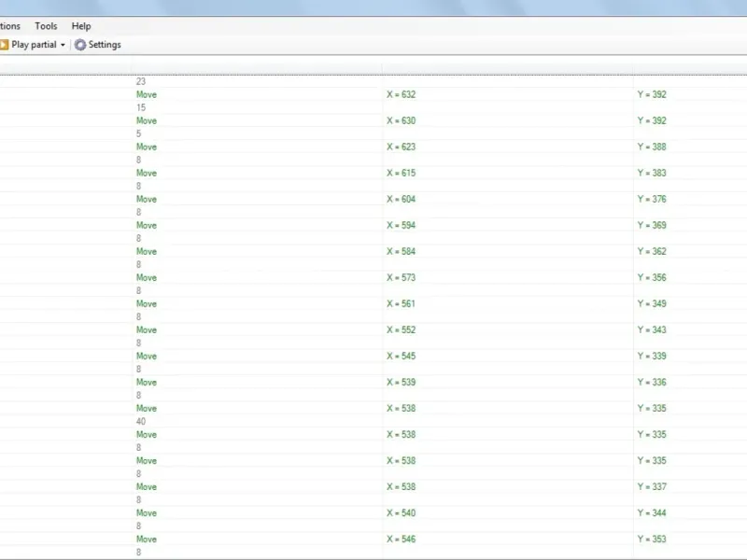Click the X = 632 cell
Viewport: 747px width, 560px height.
[402, 94]
